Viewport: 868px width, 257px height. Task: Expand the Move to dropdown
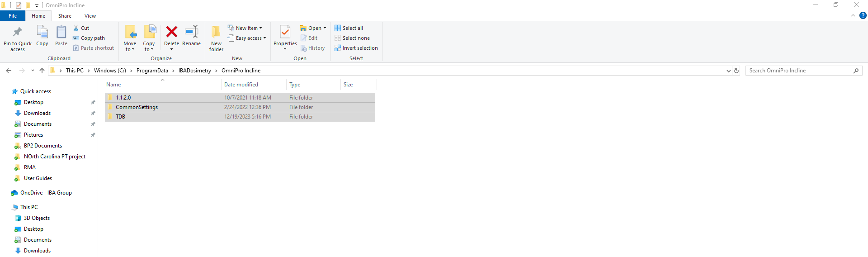tap(130, 49)
